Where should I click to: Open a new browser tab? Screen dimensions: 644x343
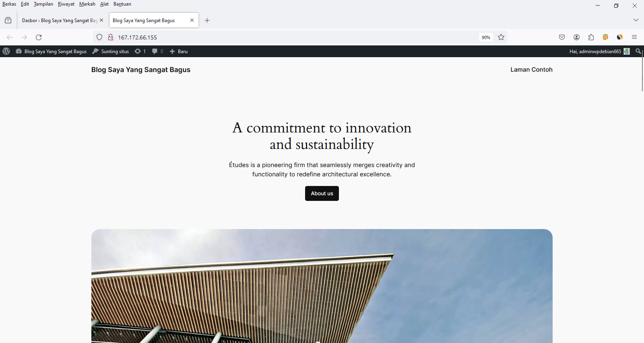[x=207, y=21]
